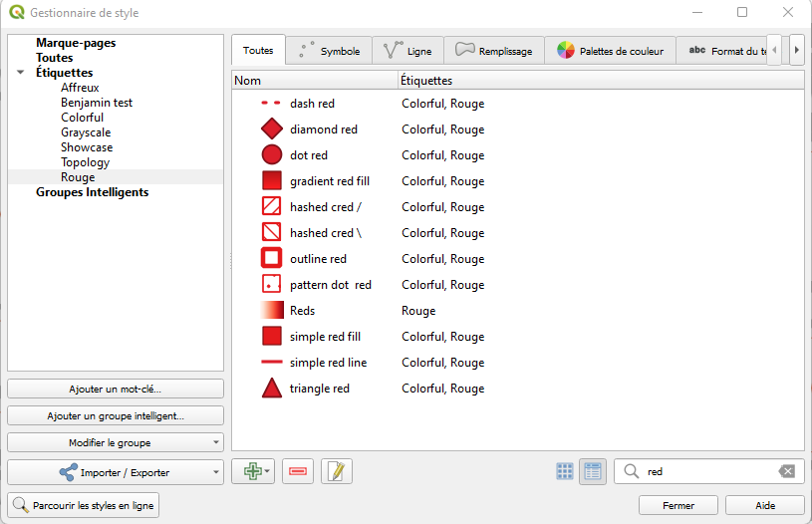Clear the search field with the X icon
The height and width of the screenshot is (524, 812).
click(787, 471)
